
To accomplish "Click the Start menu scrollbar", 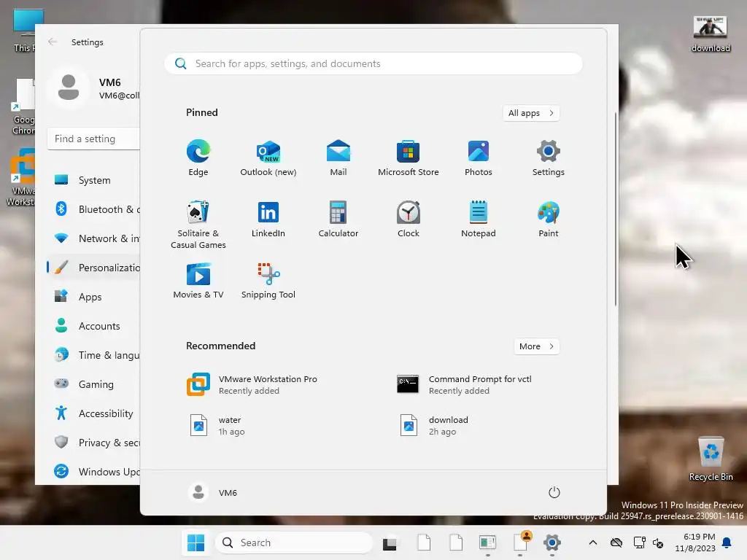I will pyautogui.click(x=616, y=209).
